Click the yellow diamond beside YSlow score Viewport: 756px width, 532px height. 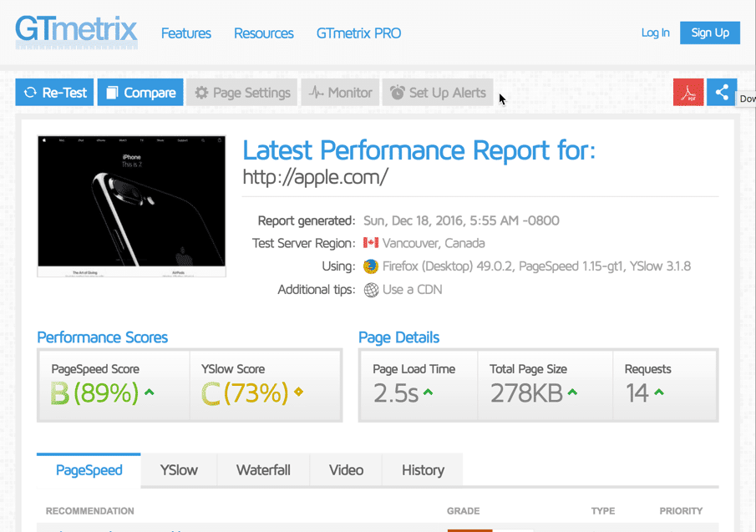coord(298,392)
